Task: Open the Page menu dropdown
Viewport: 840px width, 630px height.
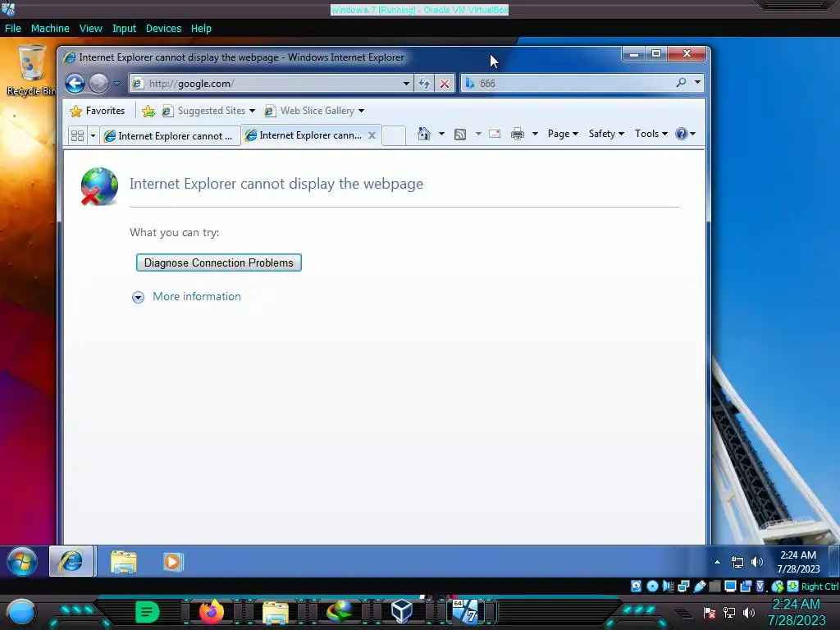Action: coord(563,134)
